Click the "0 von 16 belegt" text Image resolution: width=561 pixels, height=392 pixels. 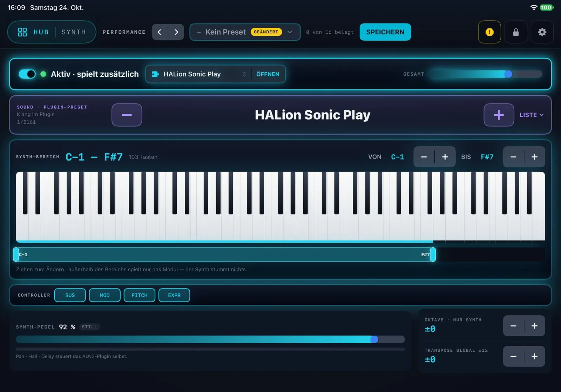tap(330, 32)
